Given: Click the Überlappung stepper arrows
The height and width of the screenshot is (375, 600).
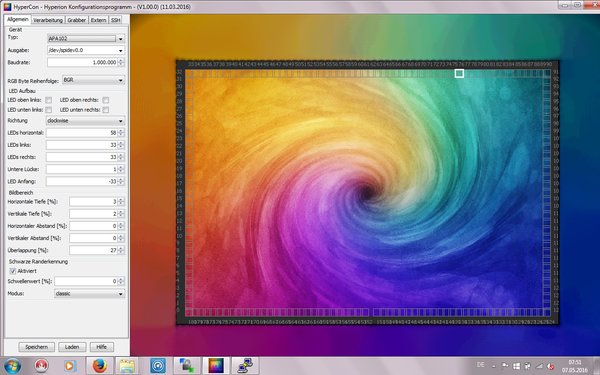Looking at the screenshot, I should [121, 250].
